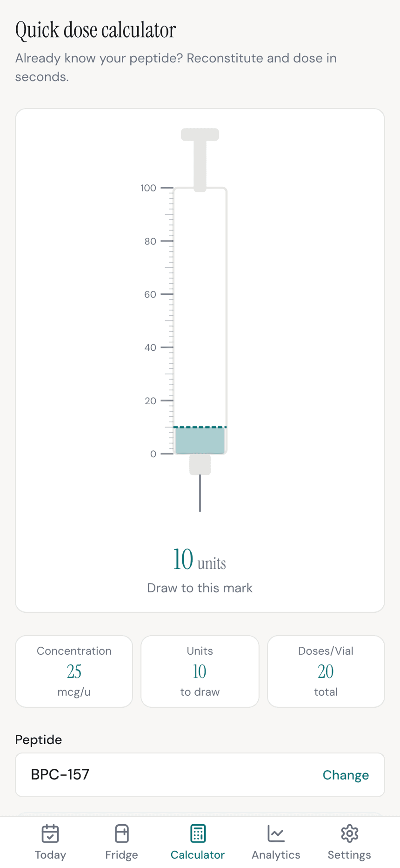Tap the Doses/Vial 20 total card

pyautogui.click(x=326, y=671)
